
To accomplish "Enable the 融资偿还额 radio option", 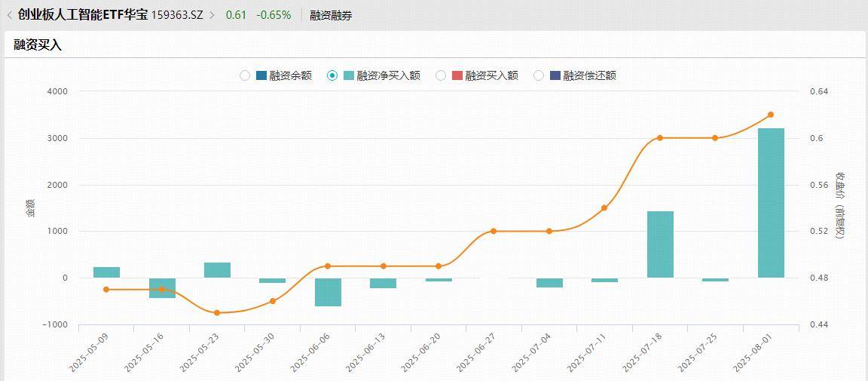I will pos(539,75).
